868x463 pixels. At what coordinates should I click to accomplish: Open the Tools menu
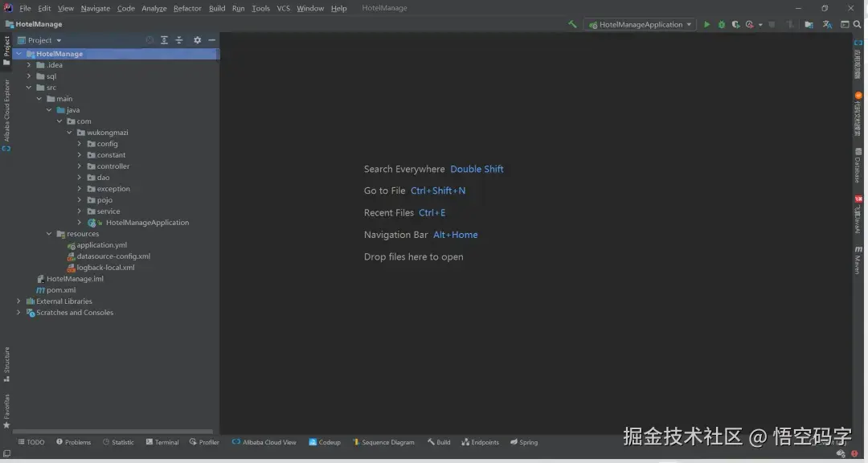pos(260,8)
